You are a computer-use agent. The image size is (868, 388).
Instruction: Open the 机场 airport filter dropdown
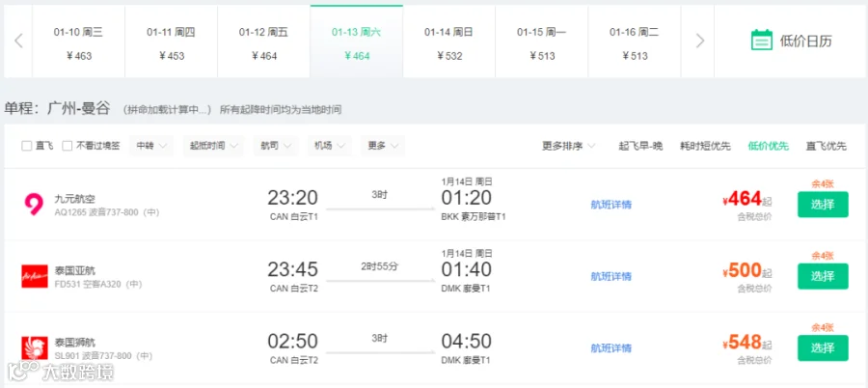pos(330,146)
